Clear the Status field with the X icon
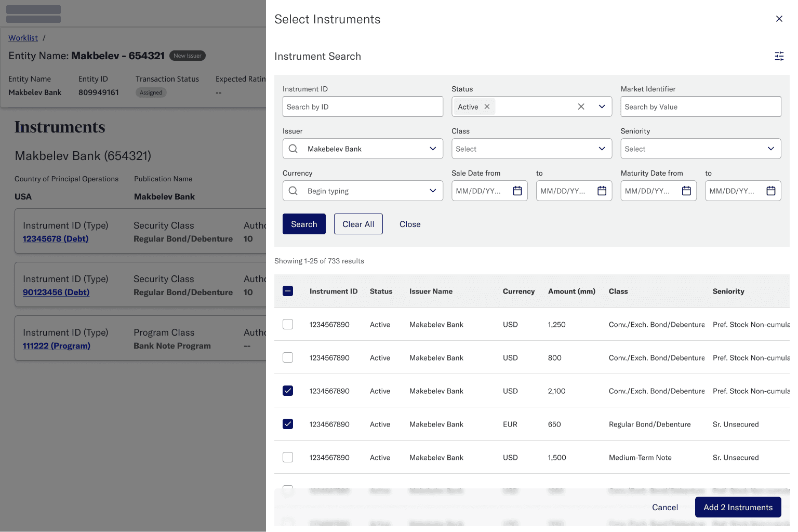The image size is (798, 532). point(581,107)
